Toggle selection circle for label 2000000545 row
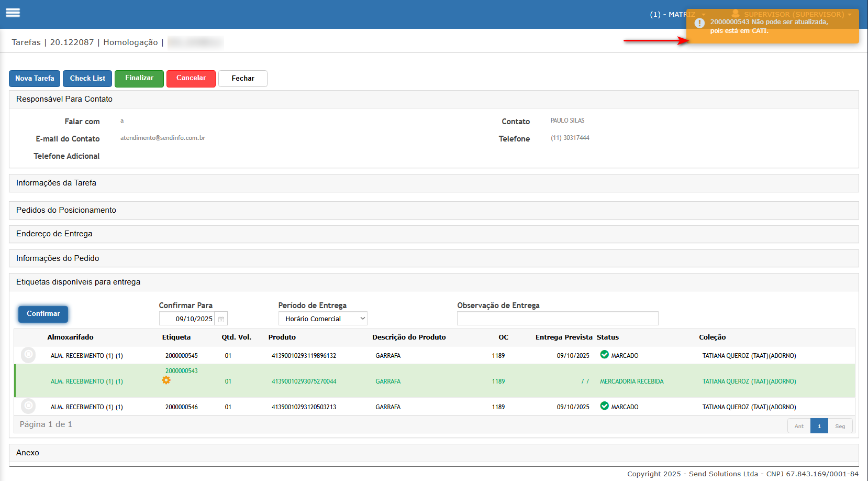868x481 pixels. pos(28,355)
